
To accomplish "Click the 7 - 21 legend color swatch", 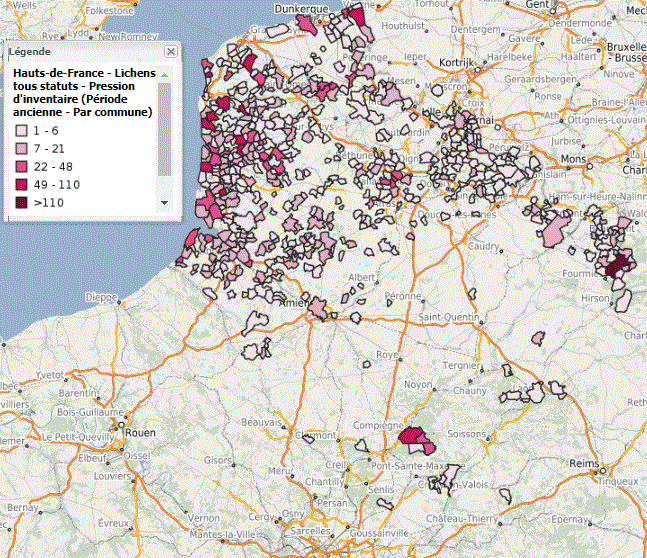I will pyautogui.click(x=21, y=149).
